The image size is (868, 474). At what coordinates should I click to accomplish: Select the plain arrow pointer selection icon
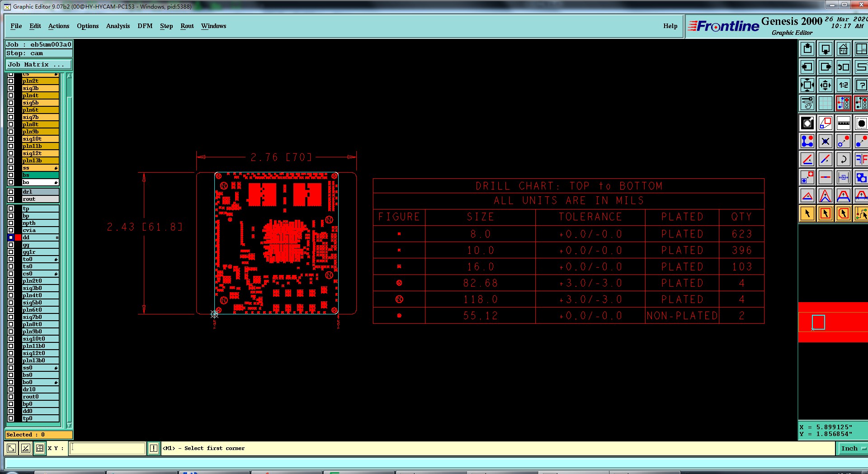(807, 213)
